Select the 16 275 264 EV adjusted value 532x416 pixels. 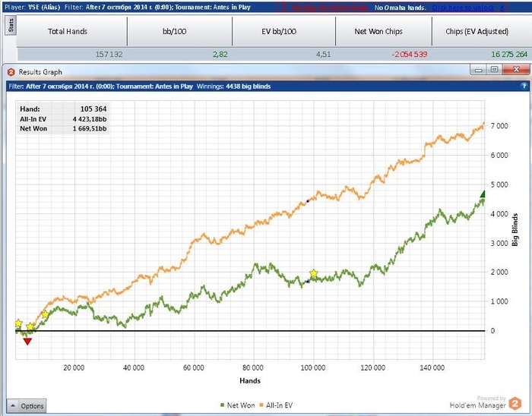click(509, 54)
